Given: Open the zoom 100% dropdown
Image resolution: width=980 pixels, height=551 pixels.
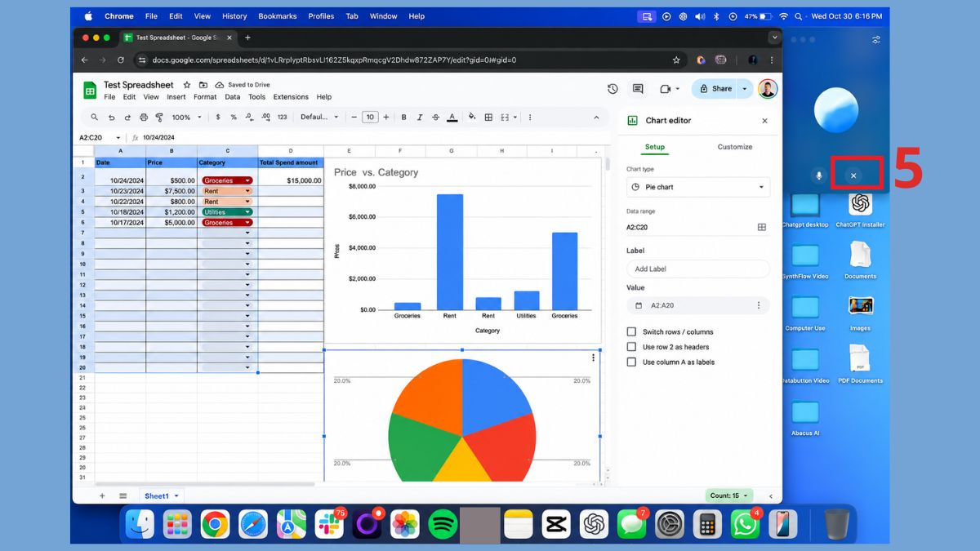Looking at the screenshot, I should [185, 118].
